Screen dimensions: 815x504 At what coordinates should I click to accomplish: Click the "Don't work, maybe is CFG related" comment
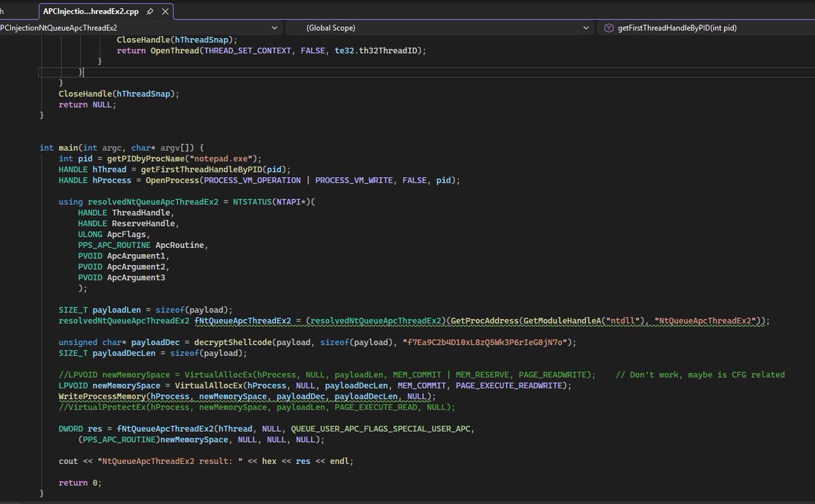click(x=701, y=375)
